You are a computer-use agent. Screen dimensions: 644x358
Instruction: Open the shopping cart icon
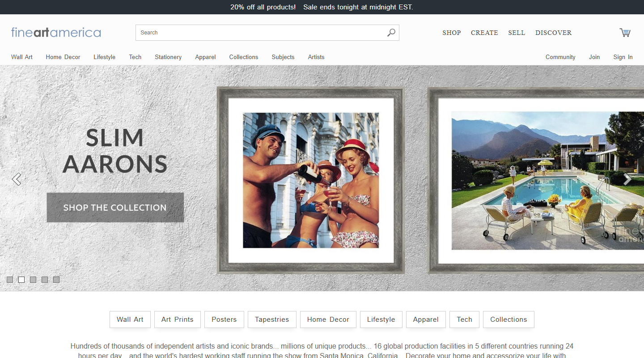coord(625,32)
